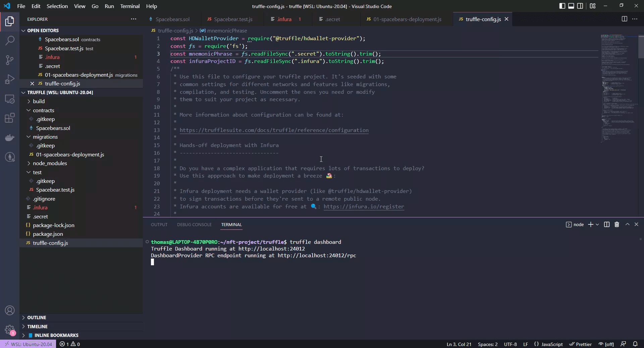Open Run and Debug view icon

tap(10, 79)
